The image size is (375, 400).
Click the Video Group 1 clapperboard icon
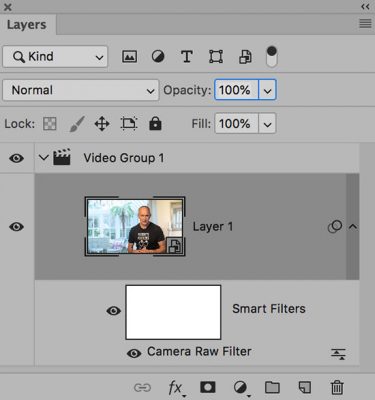pyautogui.click(x=62, y=157)
